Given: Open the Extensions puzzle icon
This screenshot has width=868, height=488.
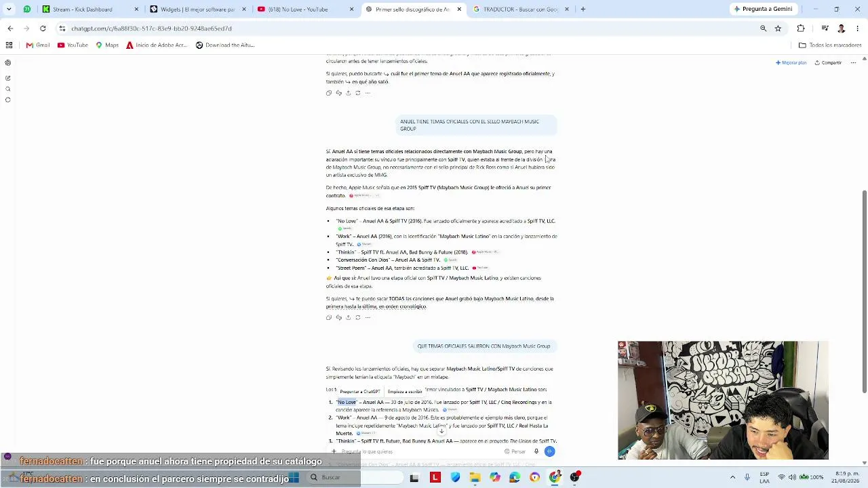Looking at the screenshot, I should (x=801, y=28).
